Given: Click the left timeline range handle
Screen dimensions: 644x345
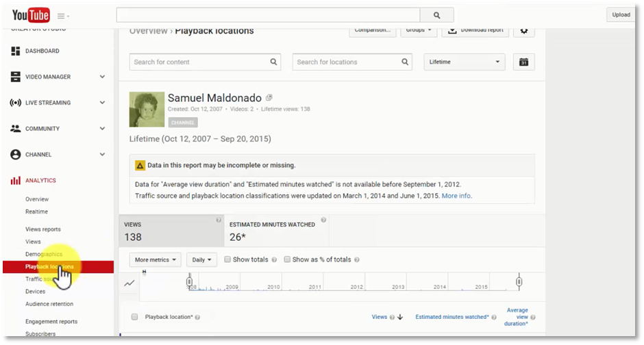Looking at the screenshot, I should [189, 282].
